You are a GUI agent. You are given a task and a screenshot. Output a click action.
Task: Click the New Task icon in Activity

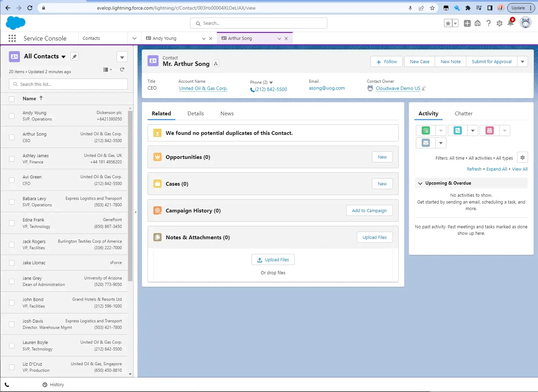426,130
